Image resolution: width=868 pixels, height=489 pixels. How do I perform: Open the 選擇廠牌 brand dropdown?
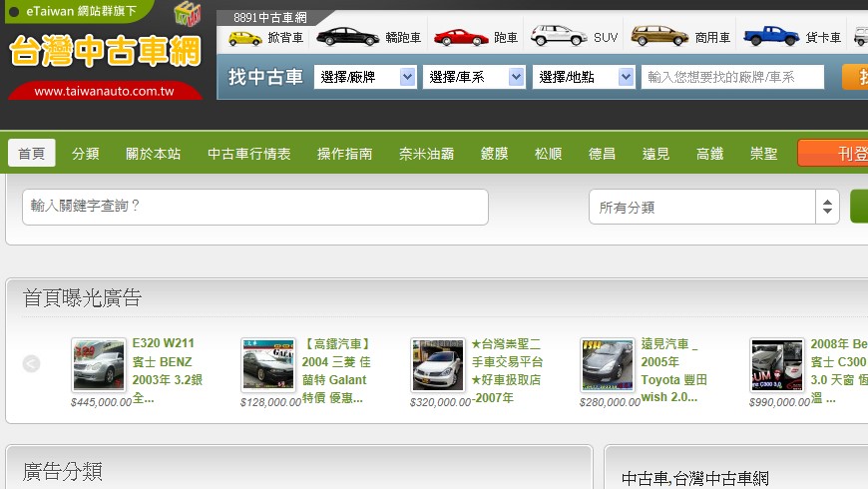tap(365, 77)
